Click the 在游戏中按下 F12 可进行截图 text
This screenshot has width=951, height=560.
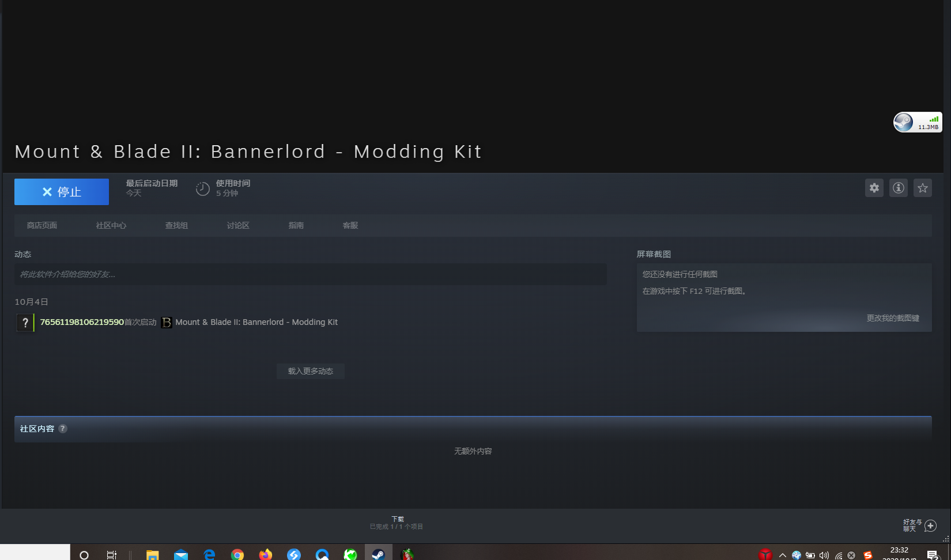pyautogui.click(x=696, y=291)
